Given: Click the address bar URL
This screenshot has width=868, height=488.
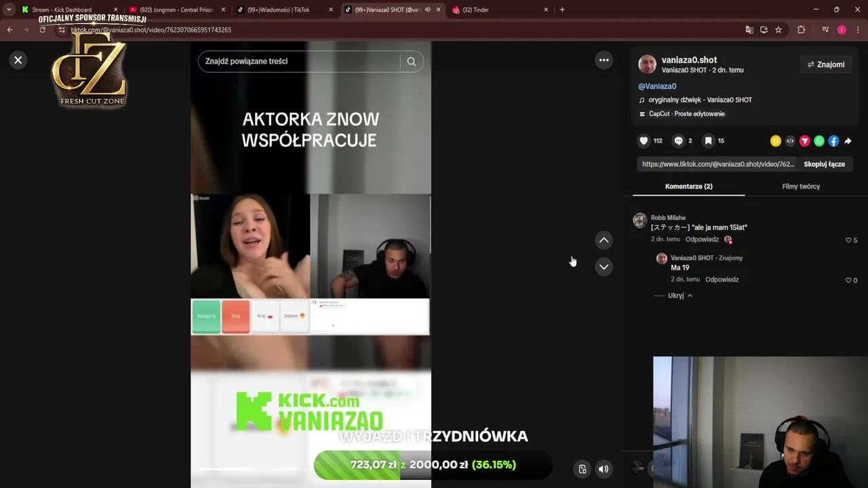Looking at the screenshot, I should 151,30.
